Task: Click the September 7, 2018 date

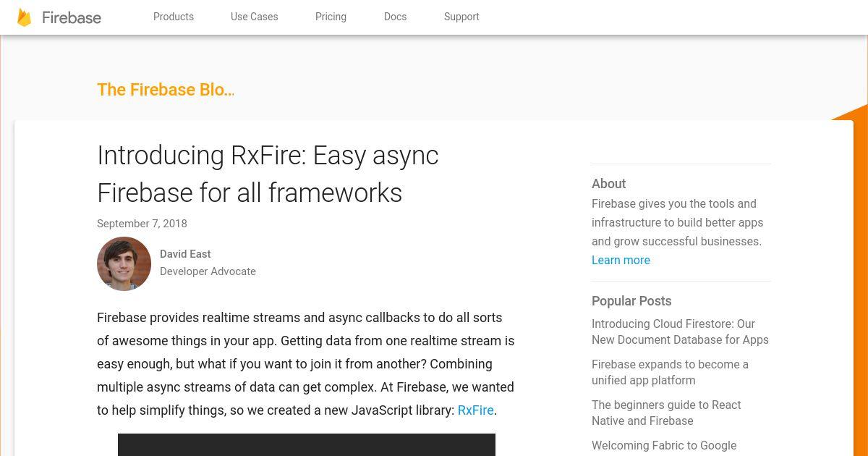Action: (x=142, y=224)
